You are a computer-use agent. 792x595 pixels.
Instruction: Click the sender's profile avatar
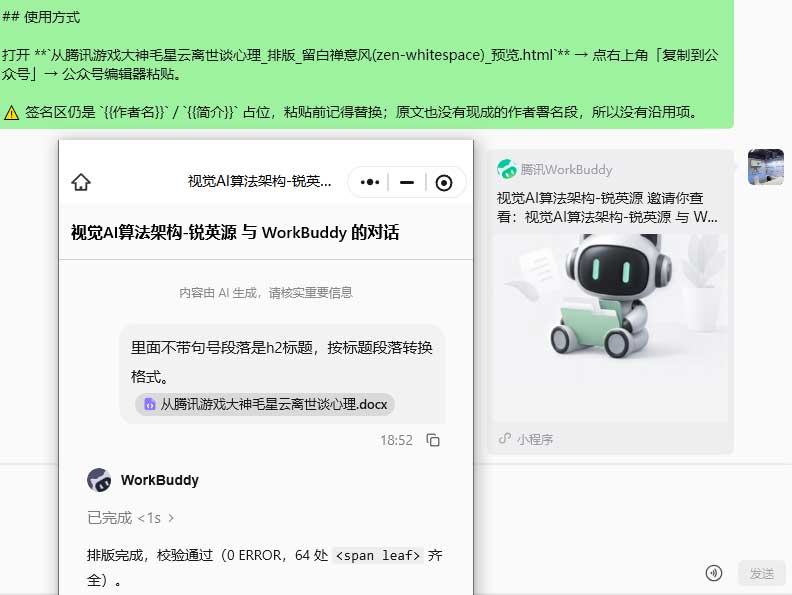(x=766, y=167)
